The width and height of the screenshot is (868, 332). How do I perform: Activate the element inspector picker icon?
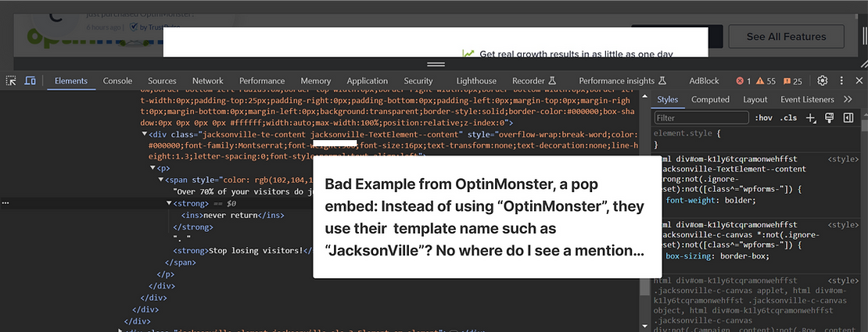[x=11, y=80]
